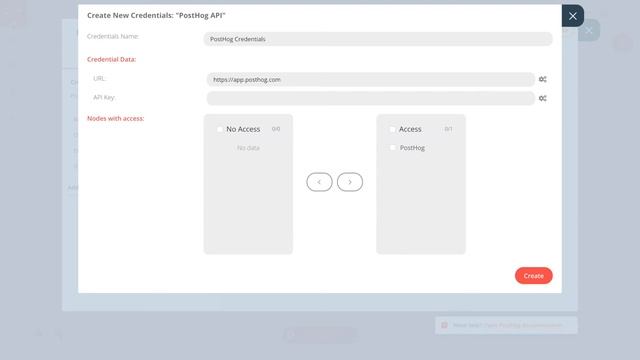Select the 'Credential Data:' heading

click(x=111, y=59)
